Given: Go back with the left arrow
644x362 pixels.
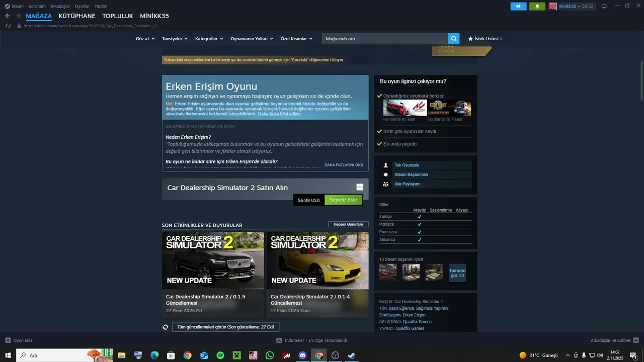Looking at the screenshot, I should pyautogui.click(x=8, y=16).
